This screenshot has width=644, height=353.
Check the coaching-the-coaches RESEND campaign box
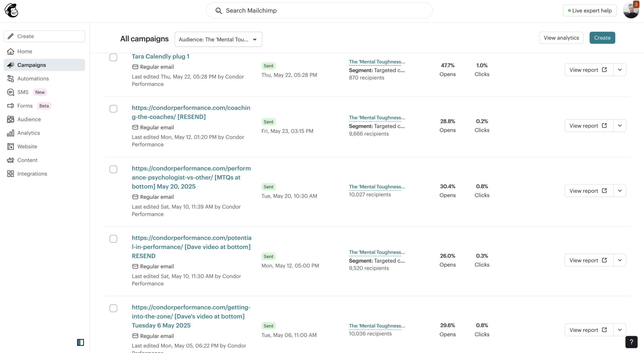(113, 109)
